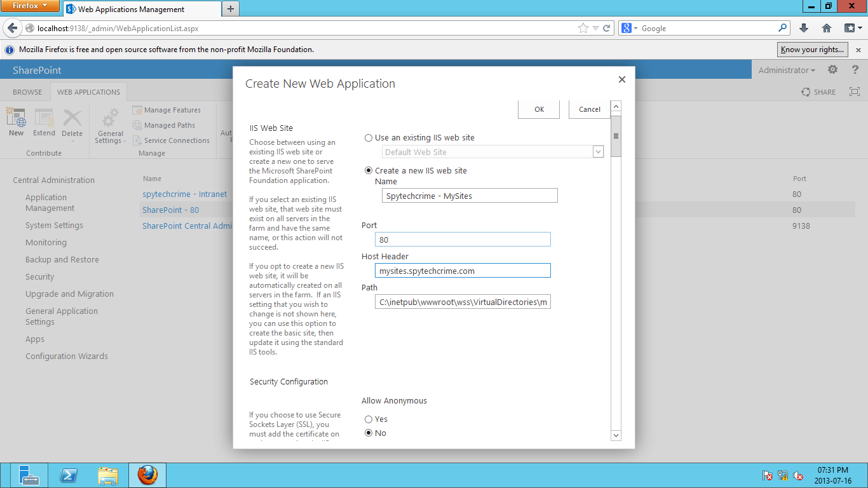Select Create a new IIS web site

point(369,171)
